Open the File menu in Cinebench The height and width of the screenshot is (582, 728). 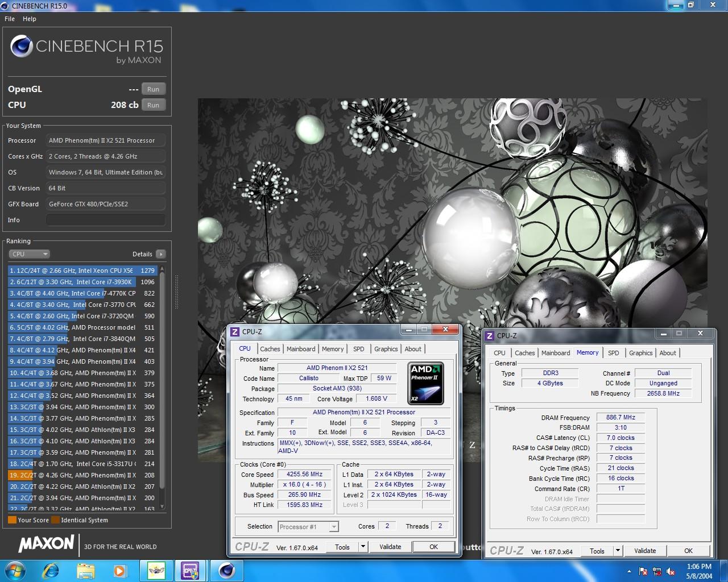10,19
